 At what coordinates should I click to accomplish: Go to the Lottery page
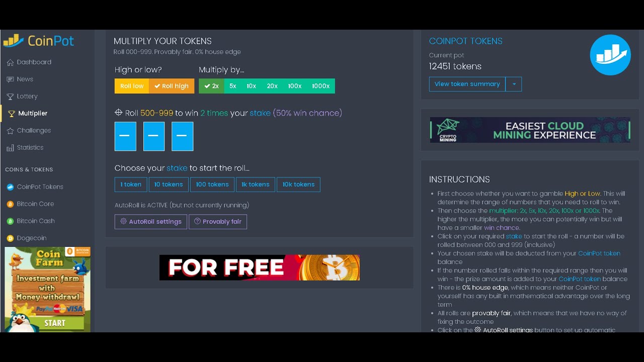[27, 97]
